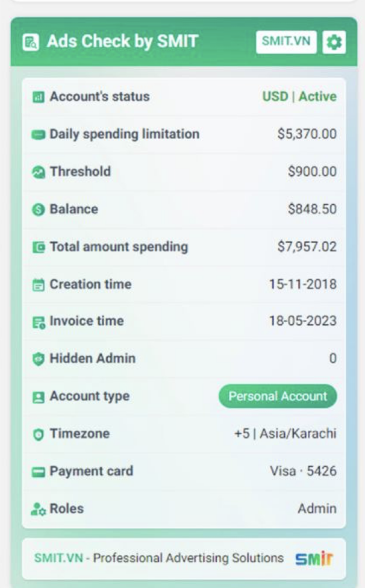Click the Roles user-gear icon
This screenshot has width=365, height=588.
point(39,510)
